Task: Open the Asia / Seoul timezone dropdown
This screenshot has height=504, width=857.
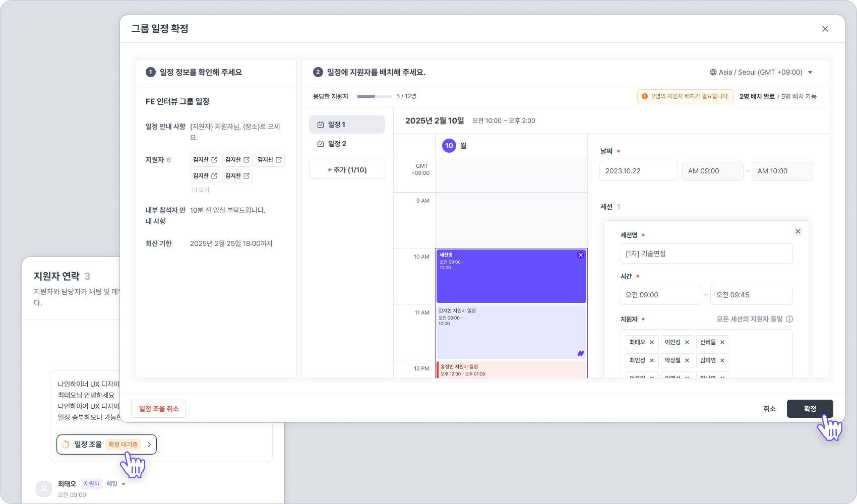Action: (x=761, y=72)
